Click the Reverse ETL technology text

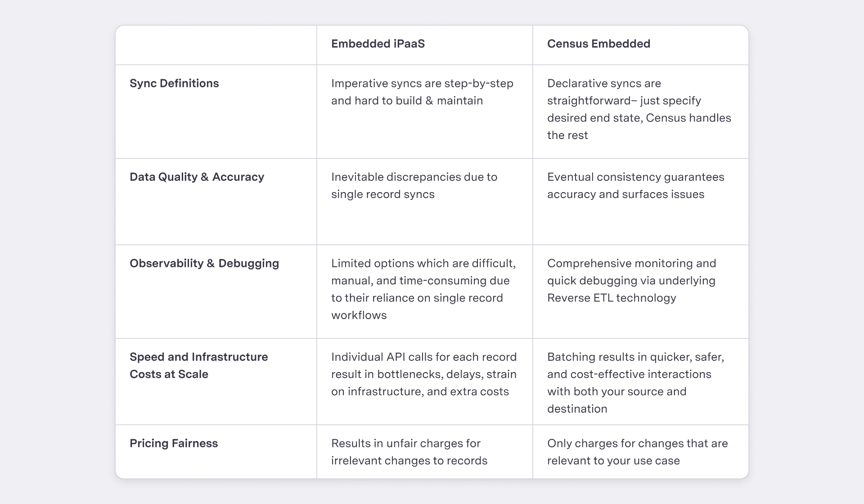612,298
